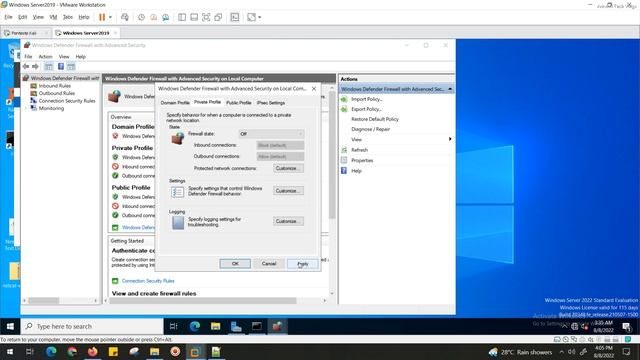640x360 pixels.
Task: Click the send Ctrl+Alt+Del icon in VMware toolbar
Action: pos(125,17)
